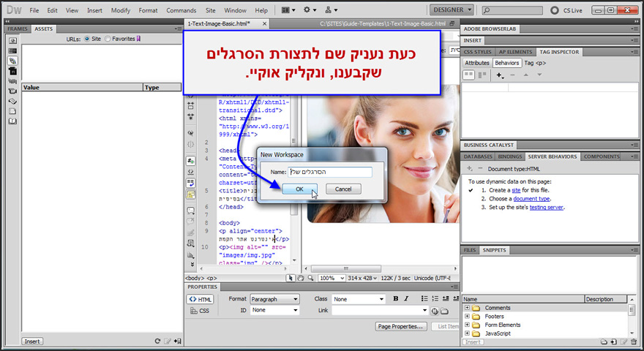Switch to the FILES tab
This screenshot has height=351, width=644.
tap(469, 250)
